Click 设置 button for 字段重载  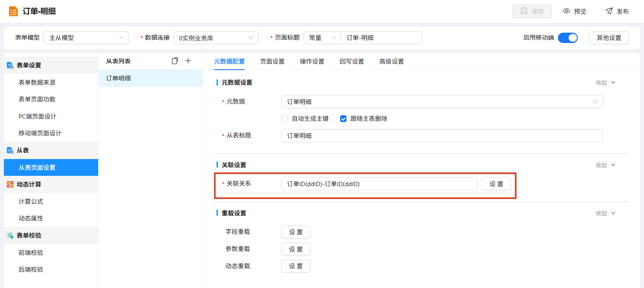pyautogui.click(x=296, y=232)
